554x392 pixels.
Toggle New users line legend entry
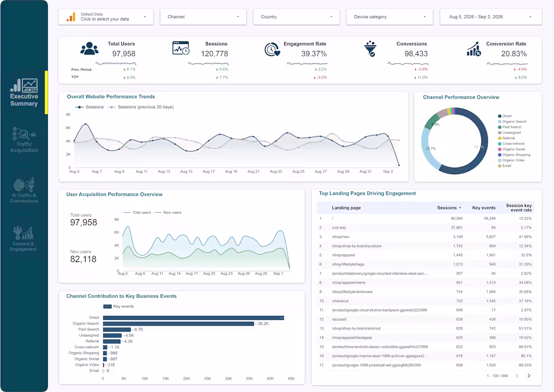pyautogui.click(x=168, y=213)
